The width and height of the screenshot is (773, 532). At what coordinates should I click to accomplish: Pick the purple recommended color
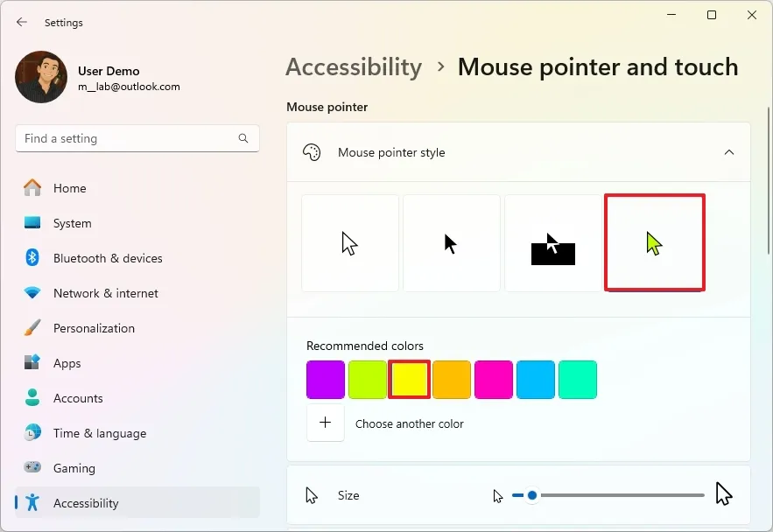tap(326, 380)
